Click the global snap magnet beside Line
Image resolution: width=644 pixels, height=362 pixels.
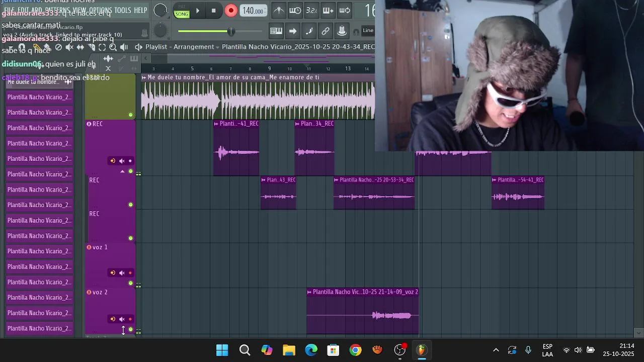pyautogui.click(x=357, y=31)
